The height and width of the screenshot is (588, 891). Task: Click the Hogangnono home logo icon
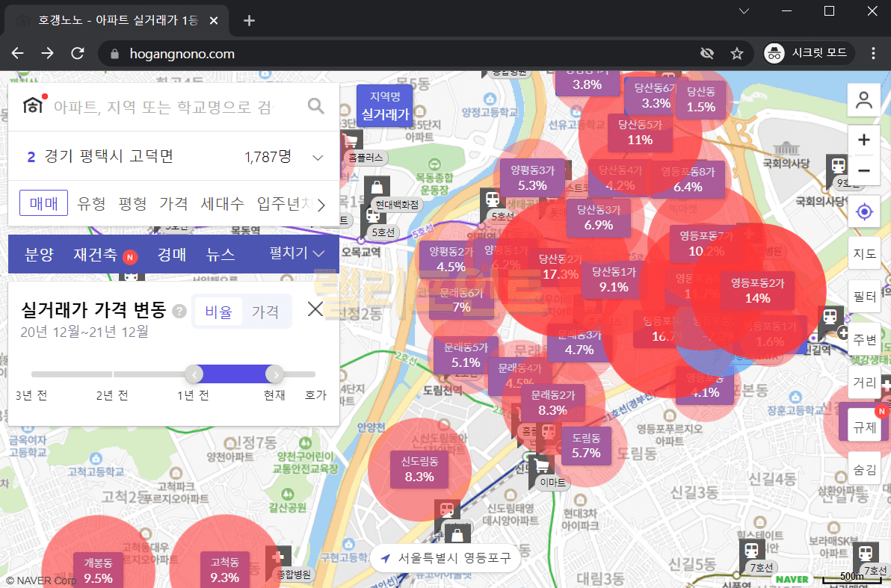33,106
